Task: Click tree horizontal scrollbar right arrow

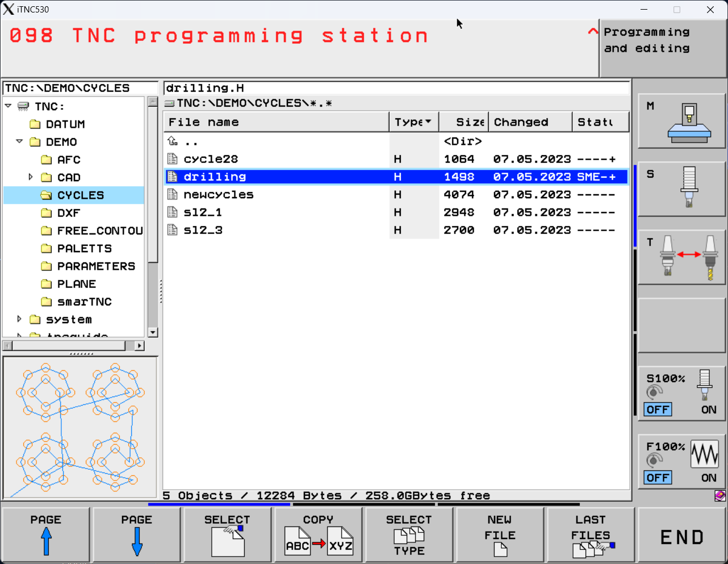Action: [139, 345]
